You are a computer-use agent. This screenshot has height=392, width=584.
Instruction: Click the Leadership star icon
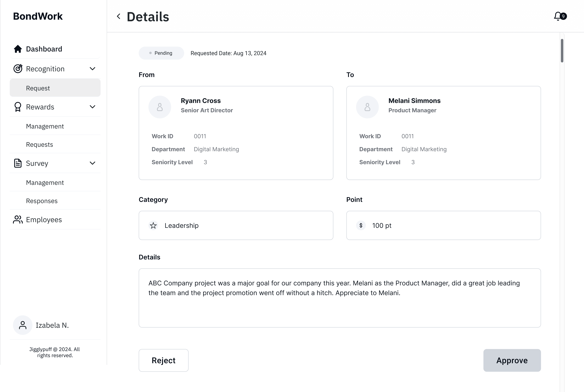click(153, 225)
